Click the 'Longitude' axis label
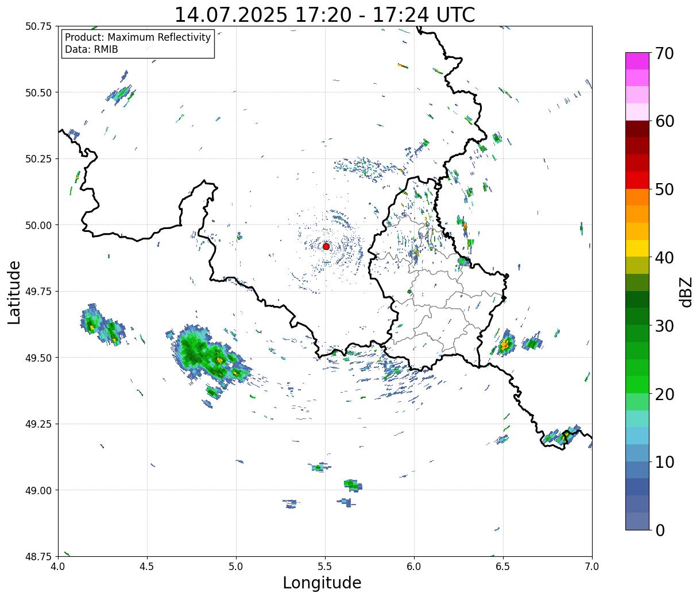This screenshot has height=597, width=700. [x=322, y=583]
